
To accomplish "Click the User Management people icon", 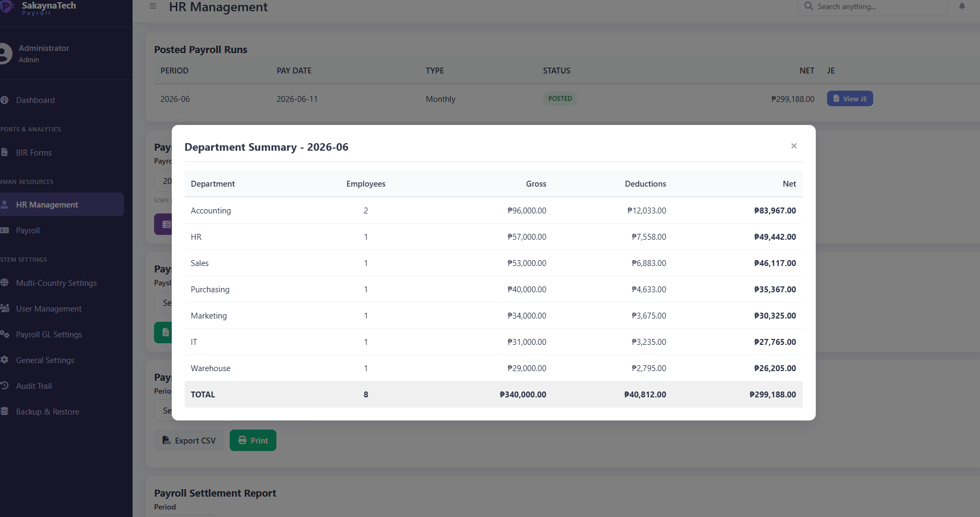I will pos(5,309).
